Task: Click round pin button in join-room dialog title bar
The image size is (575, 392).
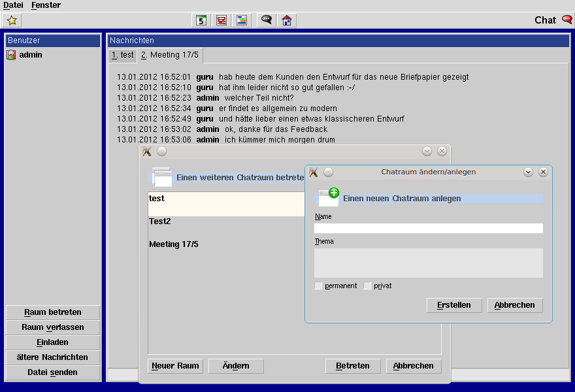Action: tap(162, 151)
